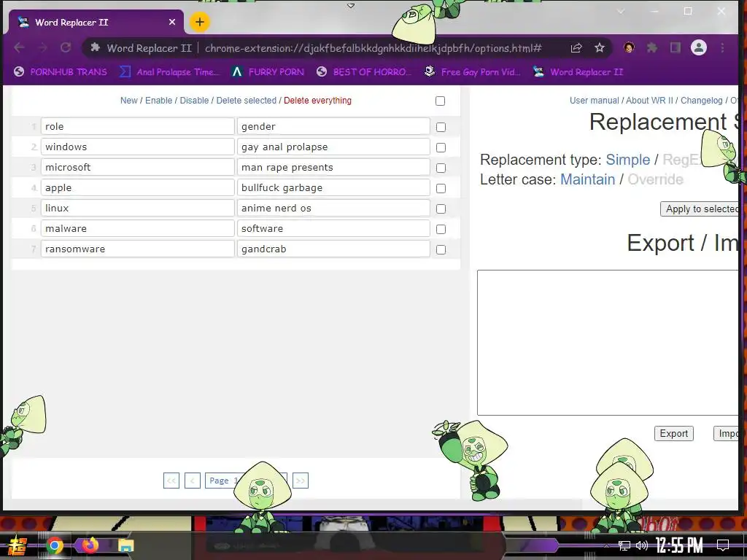Open the pinned avatar extension icon

[629, 47]
